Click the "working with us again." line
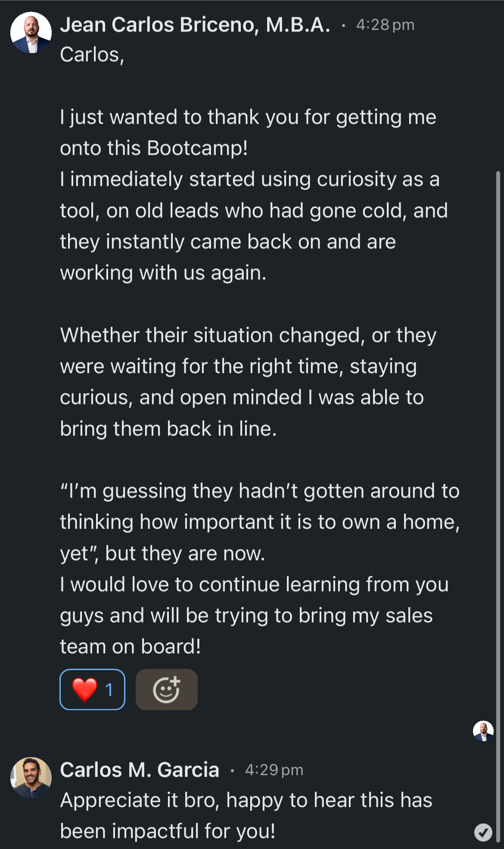504x849 pixels. tap(163, 273)
